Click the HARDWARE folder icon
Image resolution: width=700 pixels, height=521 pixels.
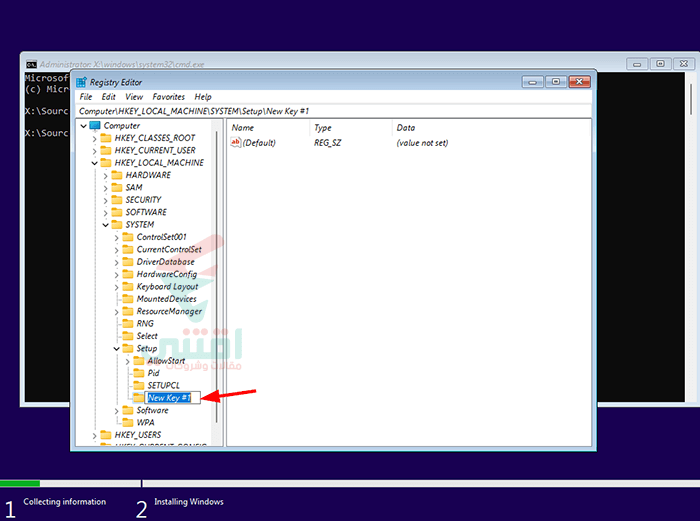117,175
